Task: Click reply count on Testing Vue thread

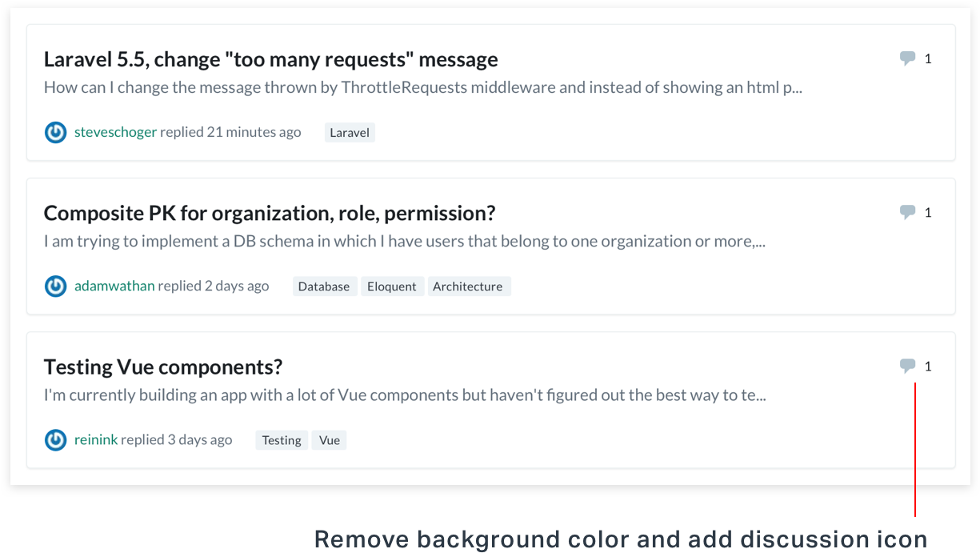Action: pos(928,367)
